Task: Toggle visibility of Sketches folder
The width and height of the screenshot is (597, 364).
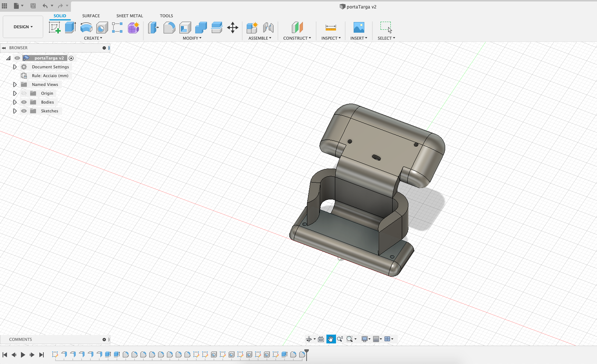Action: pos(24,111)
